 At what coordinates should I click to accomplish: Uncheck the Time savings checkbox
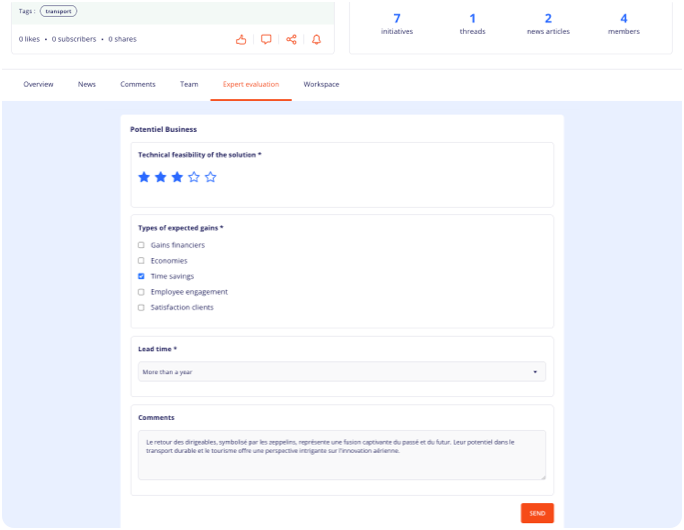(x=141, y=276)
